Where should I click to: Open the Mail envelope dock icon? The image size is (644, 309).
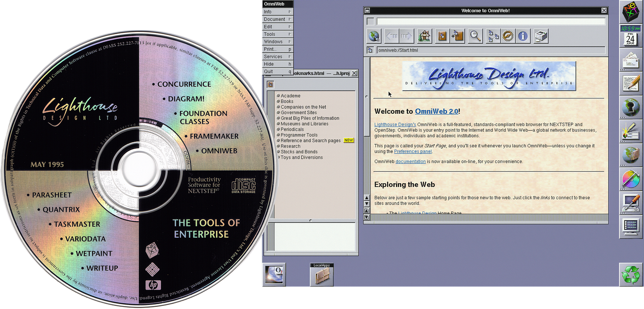point(631,60)
